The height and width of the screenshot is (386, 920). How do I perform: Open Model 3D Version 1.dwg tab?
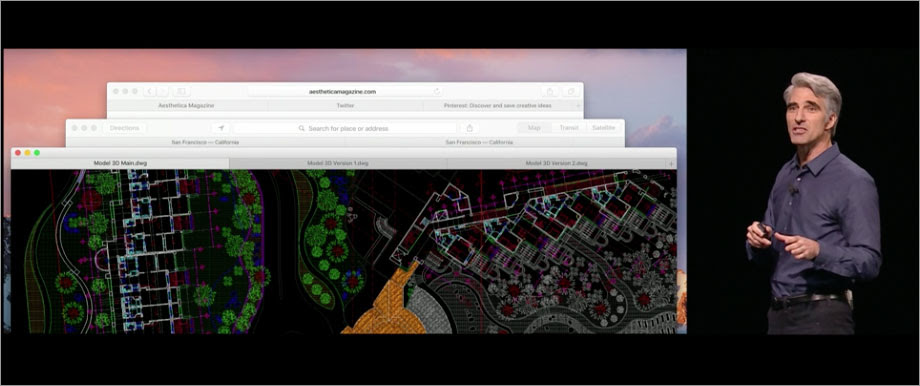(x=338, y=164)
